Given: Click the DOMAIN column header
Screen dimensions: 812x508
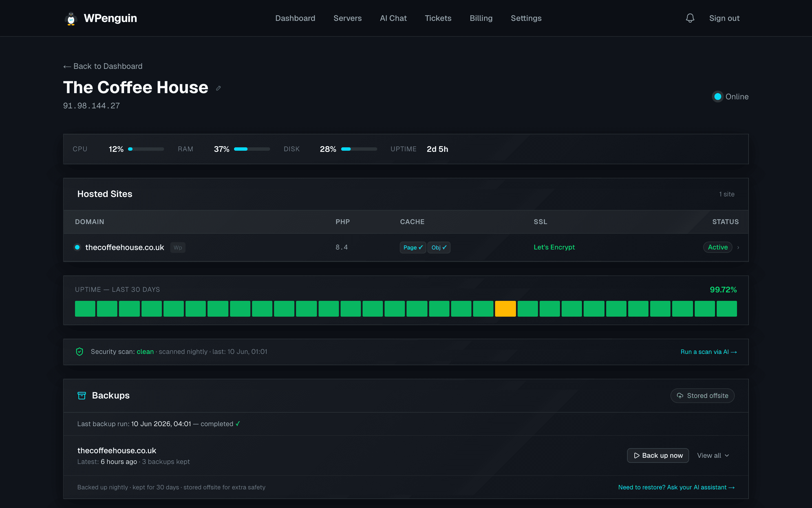Looking at the screenshot, I should coord(90,222).
